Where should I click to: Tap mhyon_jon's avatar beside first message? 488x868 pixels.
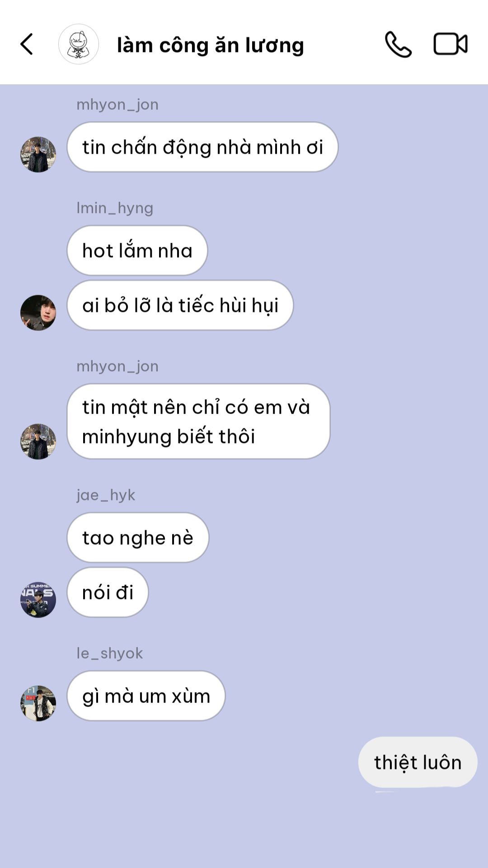[x=38, y=155]
